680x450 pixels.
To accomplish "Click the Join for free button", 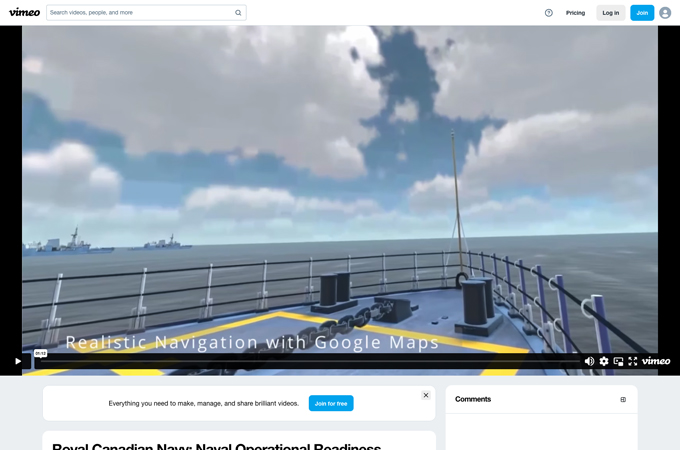I will pyautogui.click(x=331, y=403).
